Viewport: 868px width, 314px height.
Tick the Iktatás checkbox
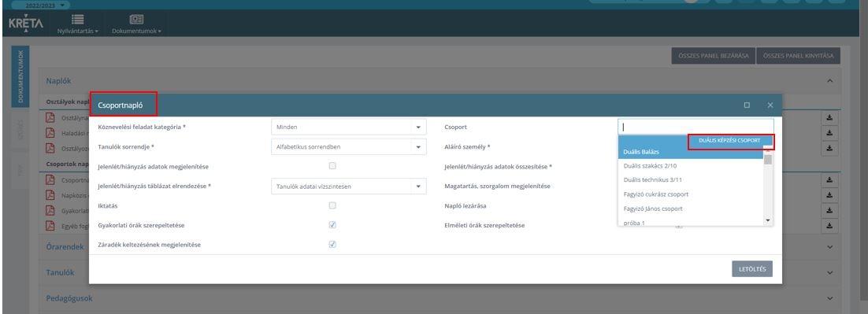332,205
